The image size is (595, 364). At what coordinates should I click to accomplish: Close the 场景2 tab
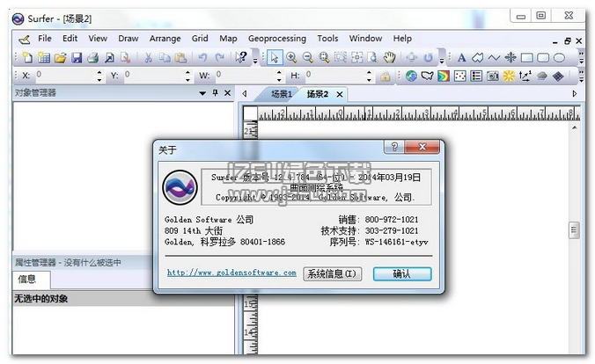coord(340,94)
